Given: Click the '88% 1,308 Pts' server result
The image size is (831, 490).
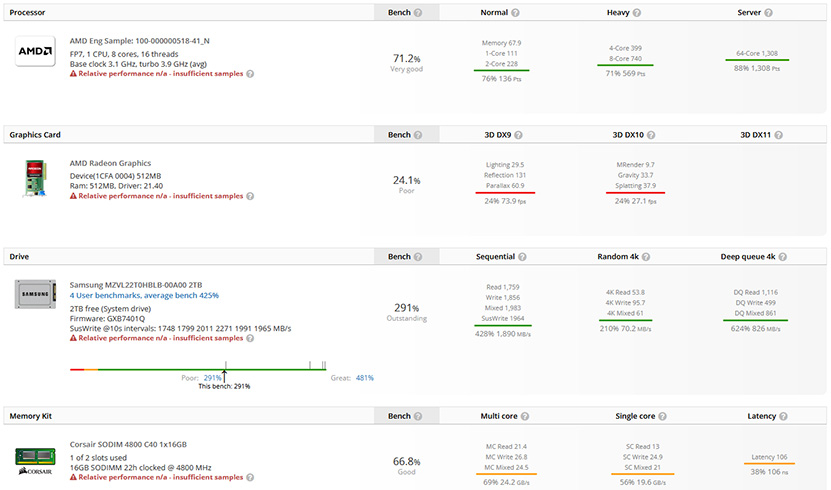Looking at the screenshot, I should 757,68.
